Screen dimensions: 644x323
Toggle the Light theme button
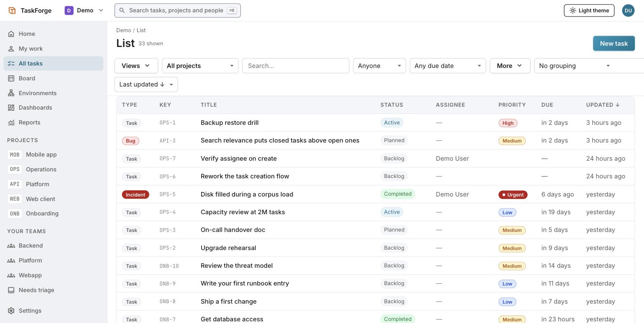tap(589, 10)
